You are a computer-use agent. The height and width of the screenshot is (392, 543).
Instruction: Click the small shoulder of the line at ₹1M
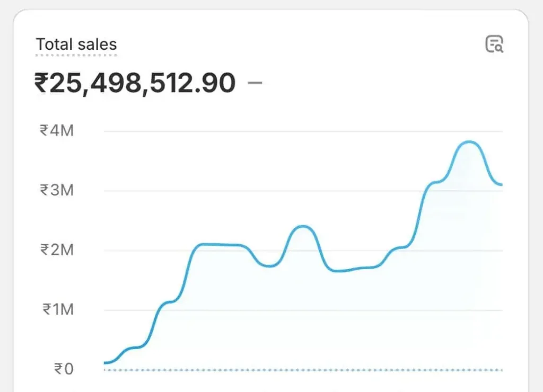tap(169, 302)
